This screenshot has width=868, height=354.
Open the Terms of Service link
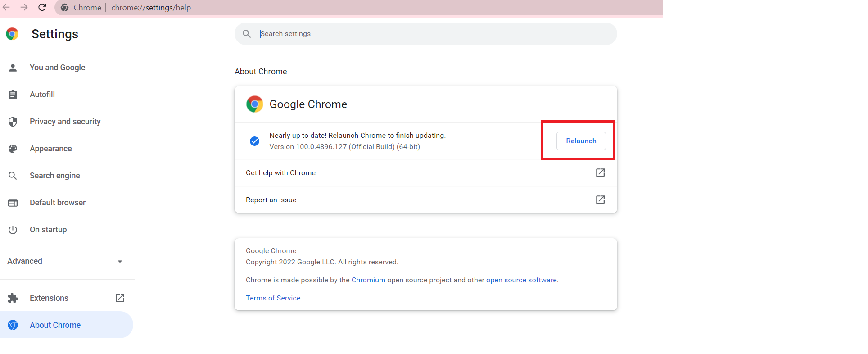pyautogui.click(x=273, y=298)
